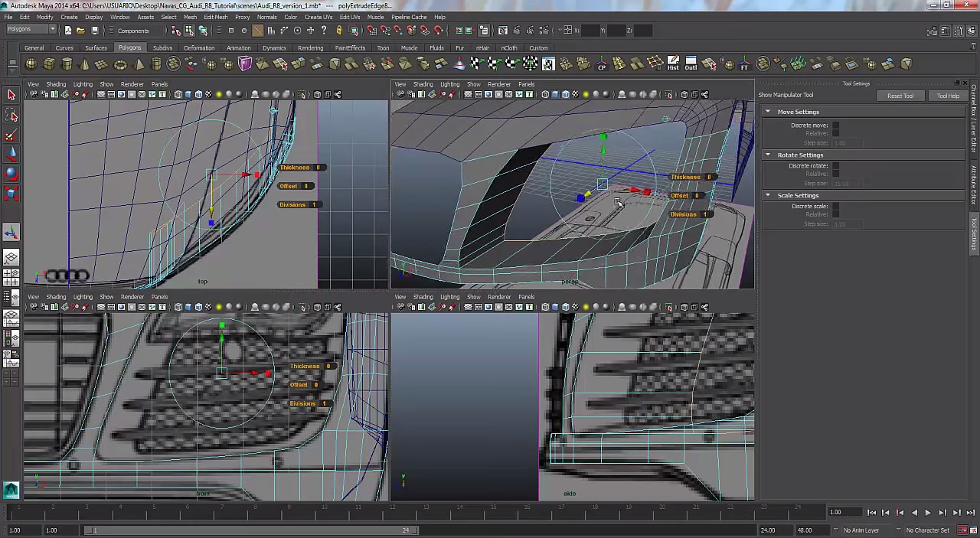Open the Polygons menu set dropdown
This screenshot has height=538, width=980.
[31, 30]
